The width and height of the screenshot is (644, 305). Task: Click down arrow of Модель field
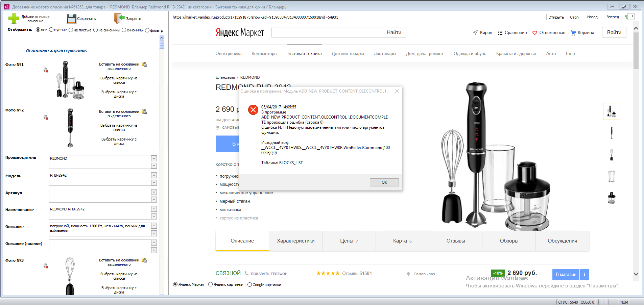[154, 183]
